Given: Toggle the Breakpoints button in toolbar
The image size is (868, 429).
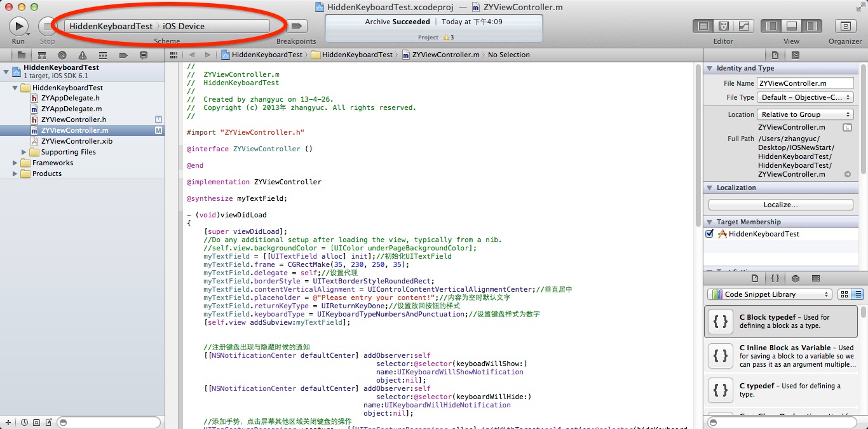Looking at the screenshot, I should click(296, 26).
